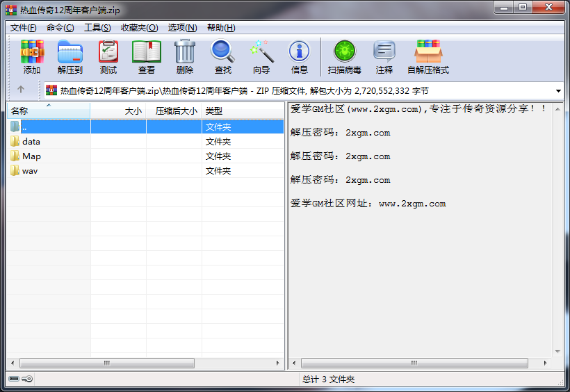Click the SFX (自解压格式) icon

point(428,57)
